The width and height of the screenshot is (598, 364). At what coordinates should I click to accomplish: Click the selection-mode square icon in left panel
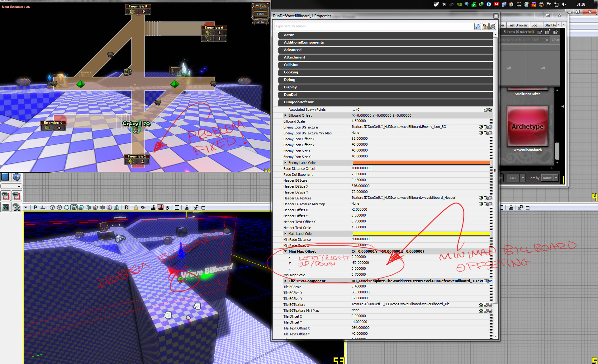[5, 177]
